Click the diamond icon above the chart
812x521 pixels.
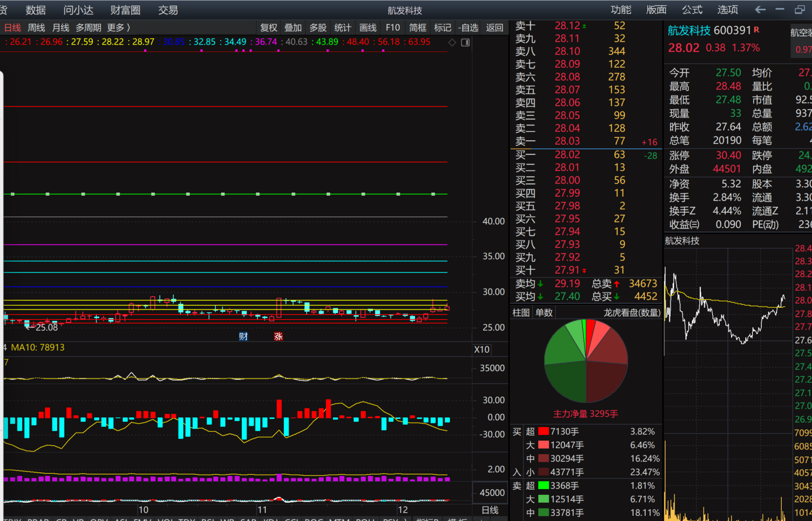(x=452, y=42)
